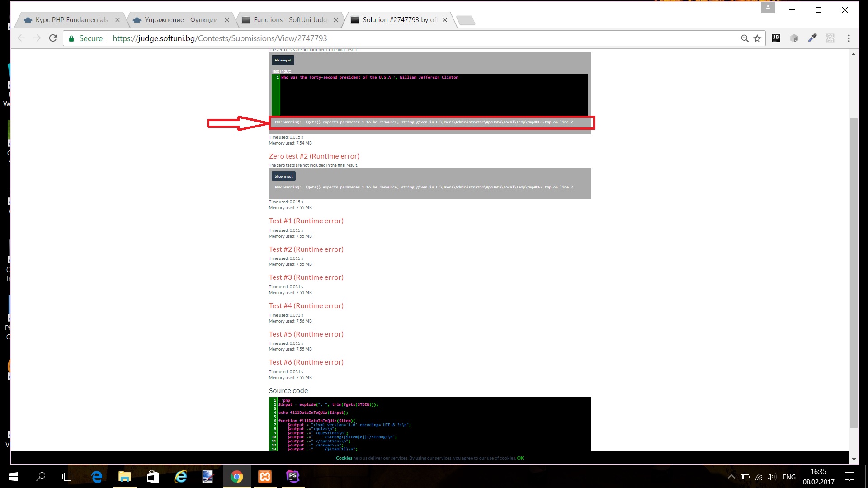The image size is (868, 488).
Task: Click the Zero test #2 (Runtime error) heading
Action: tap(314, 156)
